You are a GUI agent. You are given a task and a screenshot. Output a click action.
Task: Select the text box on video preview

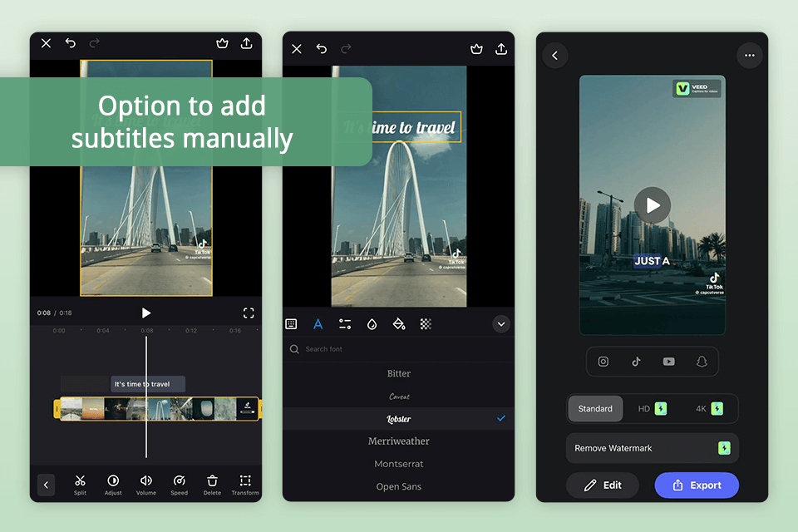coord(400,126)
